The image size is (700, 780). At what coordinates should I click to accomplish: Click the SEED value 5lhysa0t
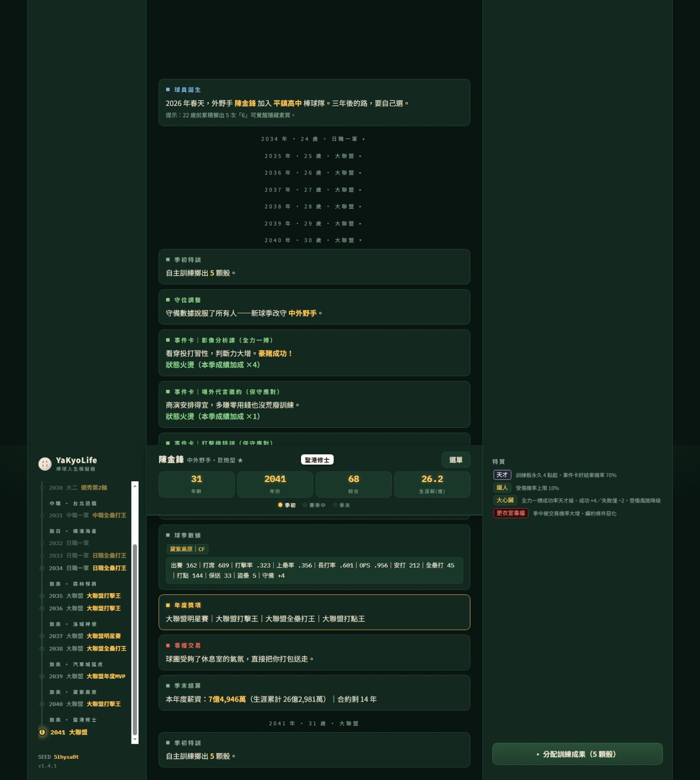point(66,757)
